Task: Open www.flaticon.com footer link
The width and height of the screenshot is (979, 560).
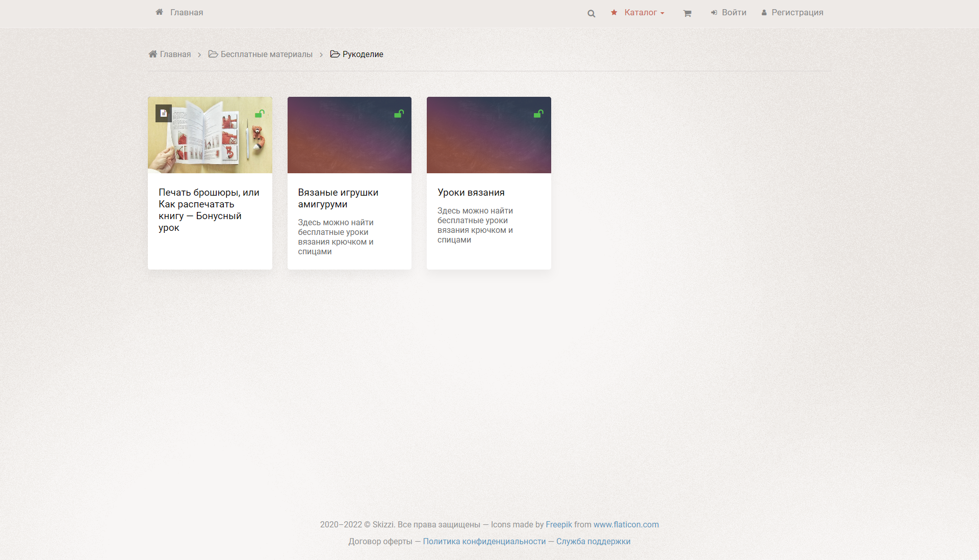Action: 626,524
